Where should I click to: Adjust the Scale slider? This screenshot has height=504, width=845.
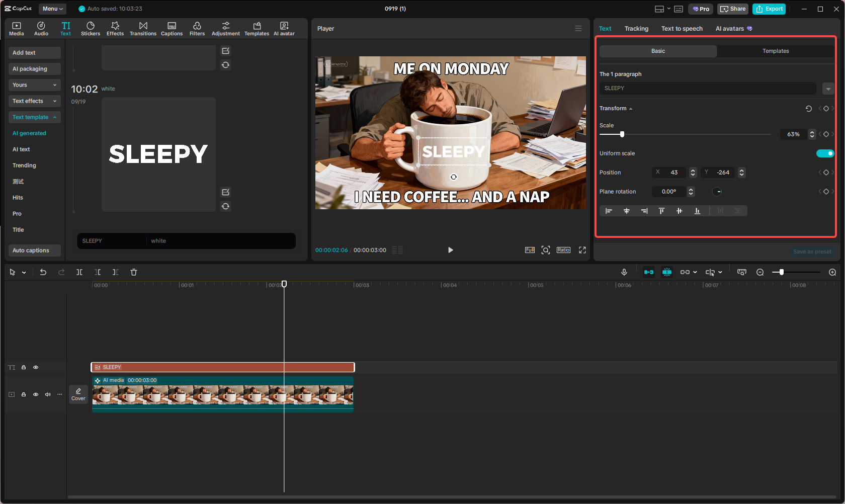(622, 134)
